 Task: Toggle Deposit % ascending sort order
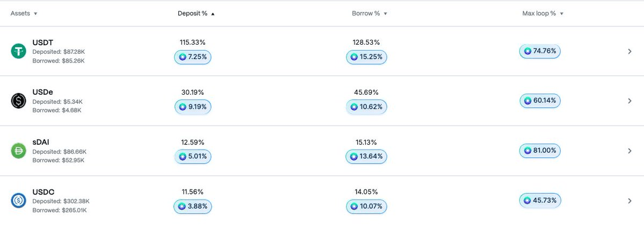point(196,13)
